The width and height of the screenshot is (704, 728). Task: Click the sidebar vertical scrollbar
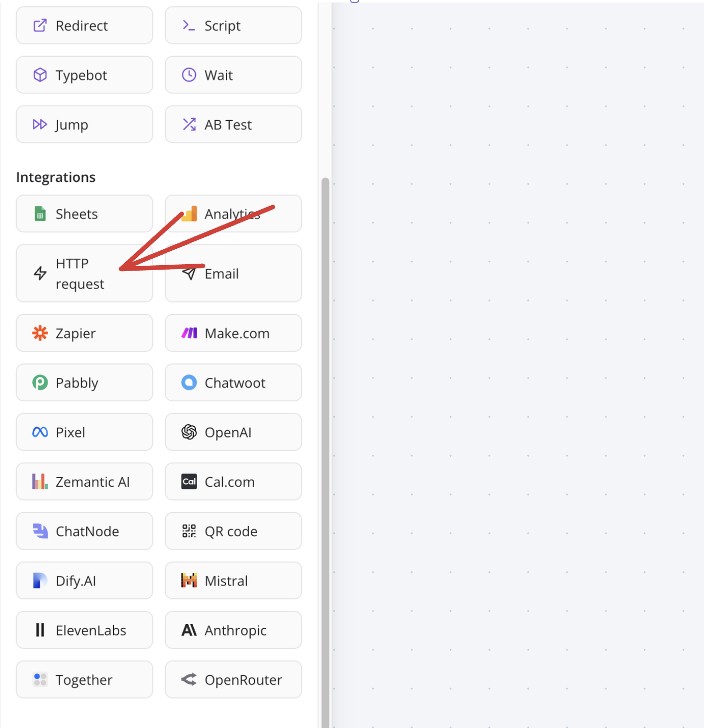(325, 447)
